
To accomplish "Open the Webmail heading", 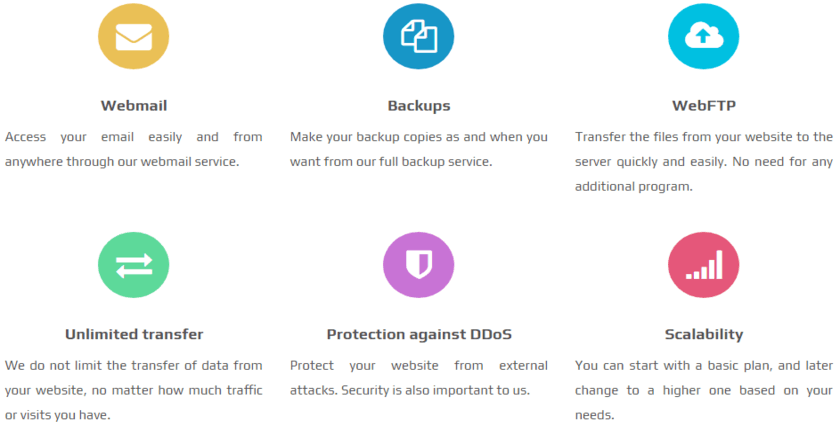I will tap(134, 105).
